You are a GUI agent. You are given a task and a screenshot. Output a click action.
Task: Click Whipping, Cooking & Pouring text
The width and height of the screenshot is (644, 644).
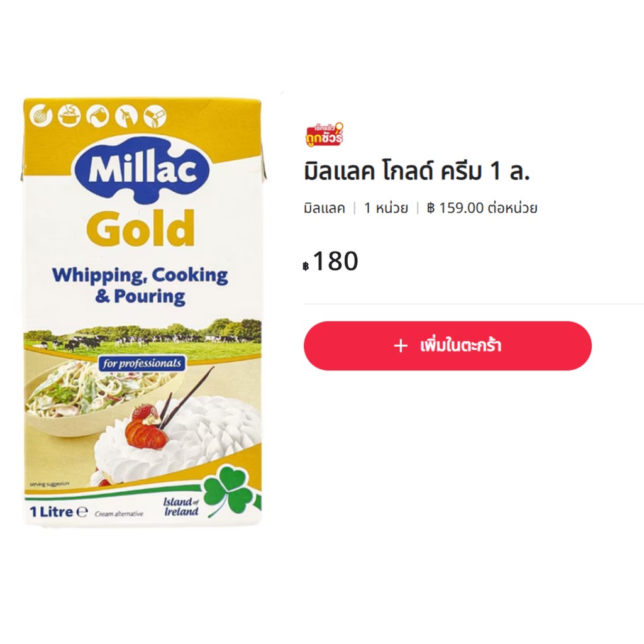click(140, 286)
